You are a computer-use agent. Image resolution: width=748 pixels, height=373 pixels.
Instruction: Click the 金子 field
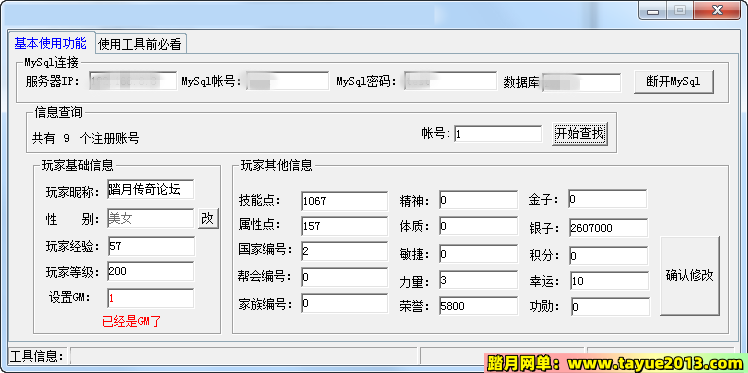point(607,199)
